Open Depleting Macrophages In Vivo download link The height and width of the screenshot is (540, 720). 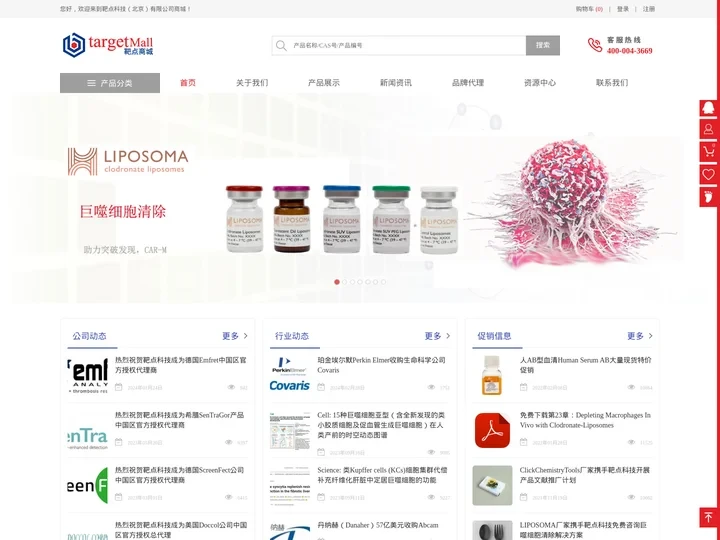(x=585, y=420)
